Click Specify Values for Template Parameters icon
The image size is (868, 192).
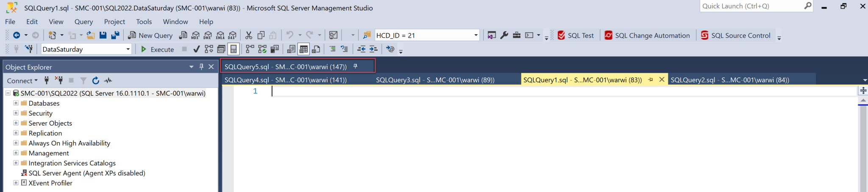(390, 49)
